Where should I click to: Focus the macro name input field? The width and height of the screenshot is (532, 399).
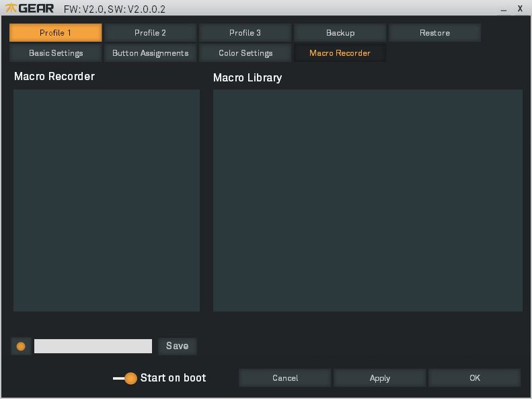(93, 346)
